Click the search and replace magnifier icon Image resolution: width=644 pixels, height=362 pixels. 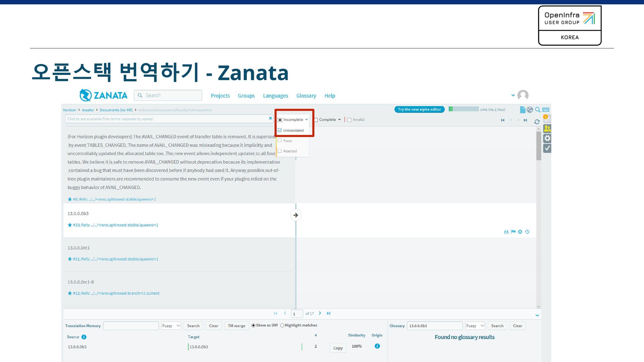(x=538, y=110)
